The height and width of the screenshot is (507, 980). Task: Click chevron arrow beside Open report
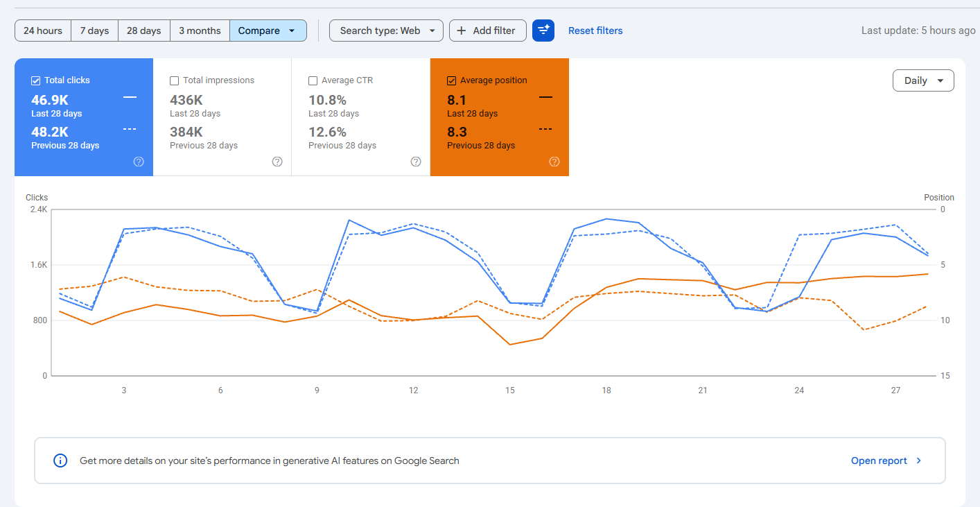click(x=919, y=461)
